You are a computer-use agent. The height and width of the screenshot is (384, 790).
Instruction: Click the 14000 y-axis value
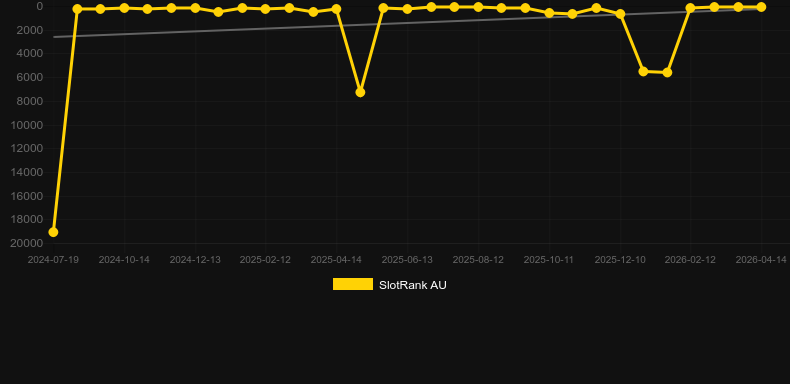[x=27, y=172]
